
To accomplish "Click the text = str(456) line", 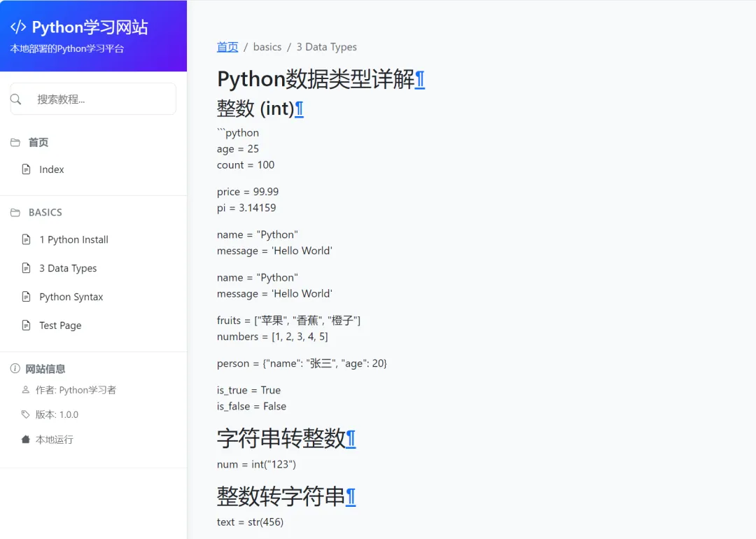I will click(x=250, y=522).
